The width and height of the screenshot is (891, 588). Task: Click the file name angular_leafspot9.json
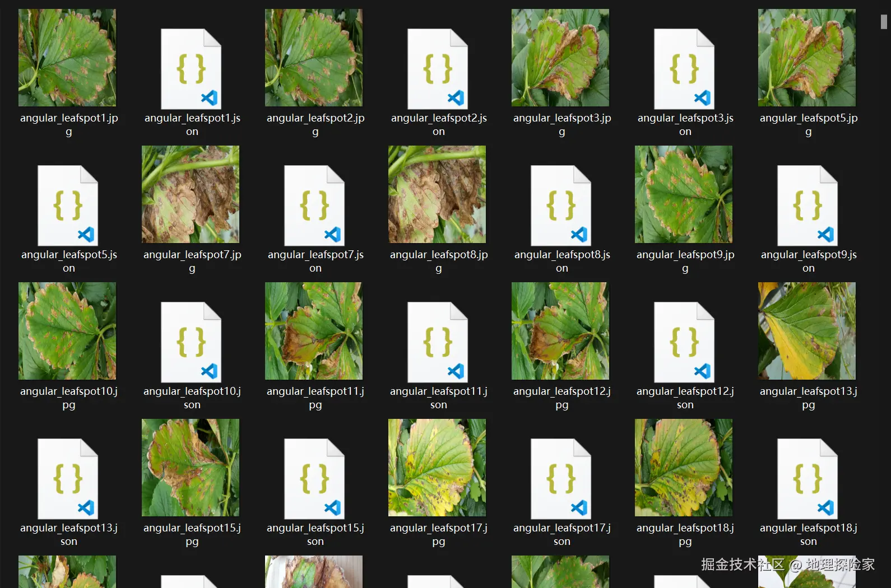(x=809, y=262)
